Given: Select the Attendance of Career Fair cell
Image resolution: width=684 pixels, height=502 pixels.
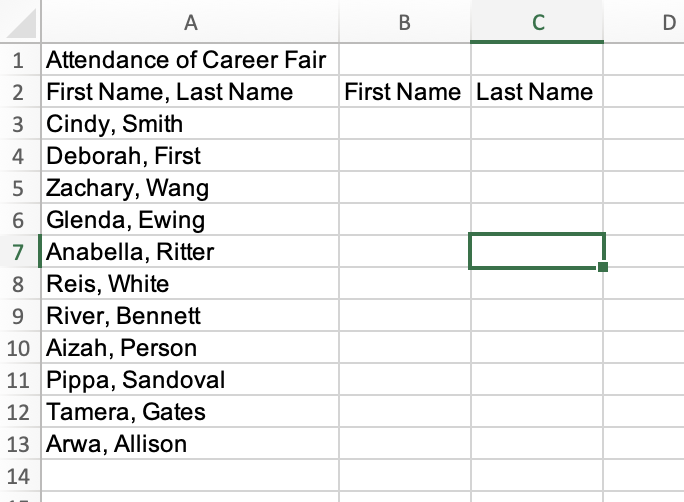Looking at the screenshot, I should click(186, 60).
